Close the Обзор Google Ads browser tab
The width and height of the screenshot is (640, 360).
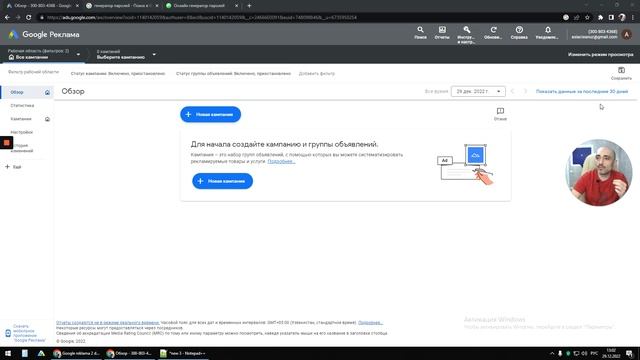77,6
